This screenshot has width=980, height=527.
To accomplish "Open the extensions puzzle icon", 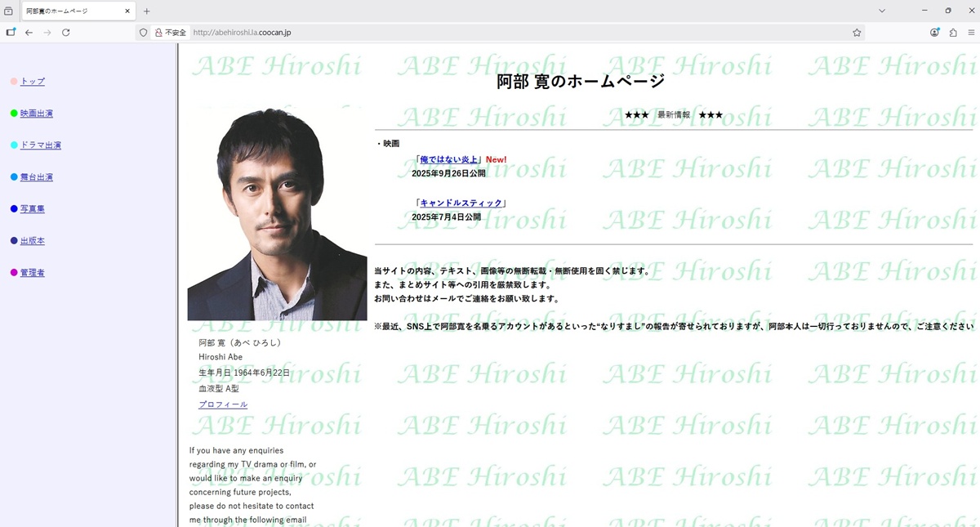I will (x=952, y=32).
